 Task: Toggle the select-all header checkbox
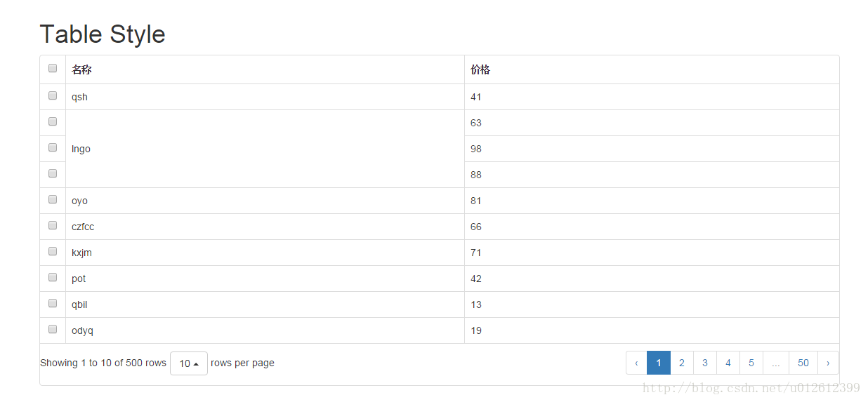(53, 68)
